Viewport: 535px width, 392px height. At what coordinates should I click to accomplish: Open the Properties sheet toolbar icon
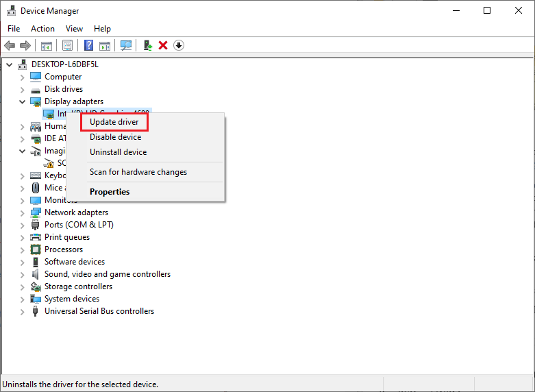[x=68, y=45]
